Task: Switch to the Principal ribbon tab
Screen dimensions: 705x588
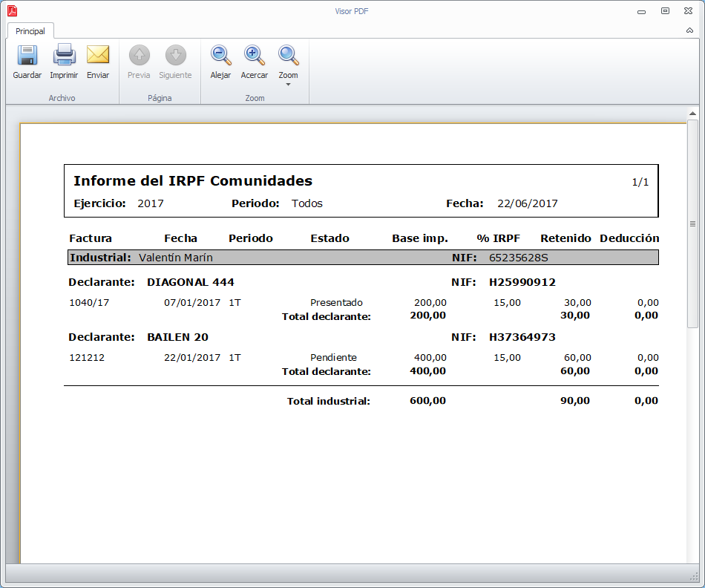Action: [x=30, y=31]
